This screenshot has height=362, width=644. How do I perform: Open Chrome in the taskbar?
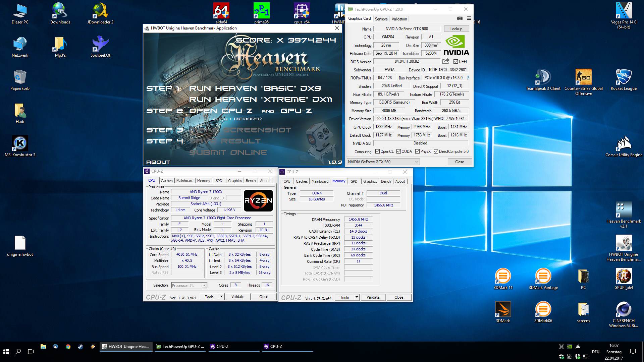point(68,347)
